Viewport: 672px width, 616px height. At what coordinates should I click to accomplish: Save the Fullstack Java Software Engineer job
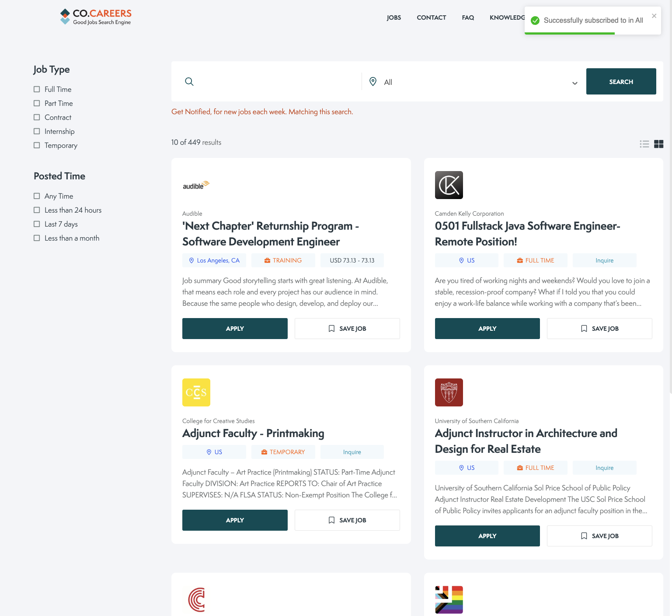[599, 329]
